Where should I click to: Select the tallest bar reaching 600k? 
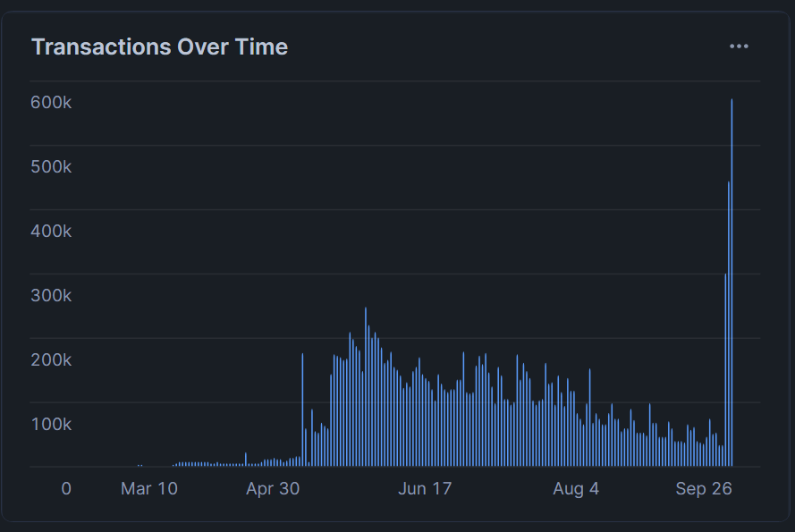pos(732,283)
